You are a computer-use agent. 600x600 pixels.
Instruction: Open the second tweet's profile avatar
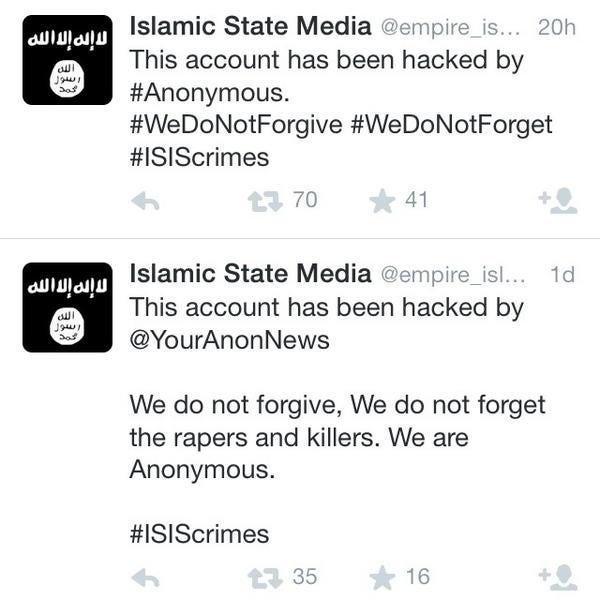67,307
